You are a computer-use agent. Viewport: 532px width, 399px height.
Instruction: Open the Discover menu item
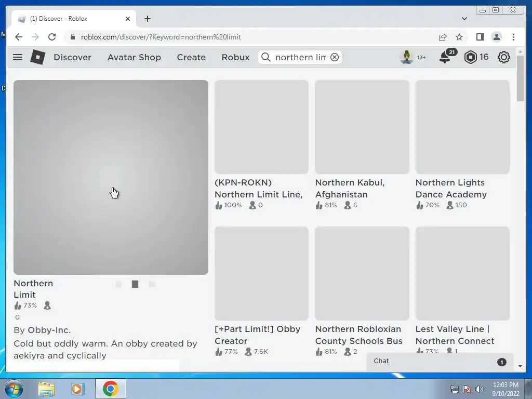[x=73, y=57]
